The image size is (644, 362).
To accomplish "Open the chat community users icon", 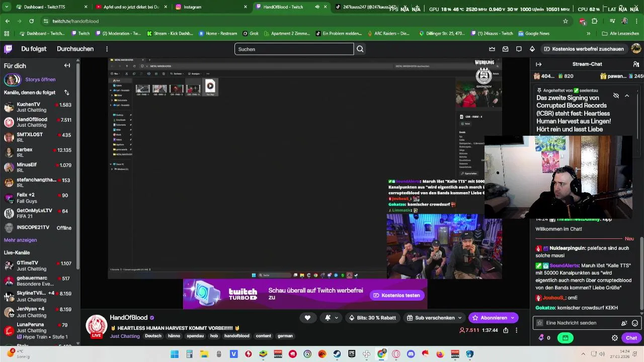I will pos(635,64).
